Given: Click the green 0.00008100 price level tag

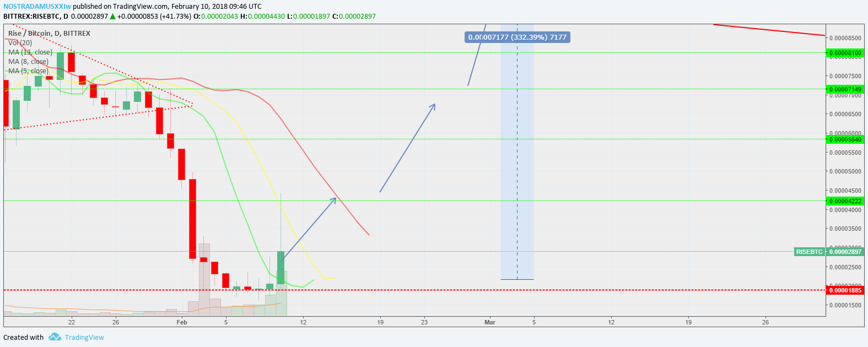Looking at the screenshot, I should pos(845,53).
